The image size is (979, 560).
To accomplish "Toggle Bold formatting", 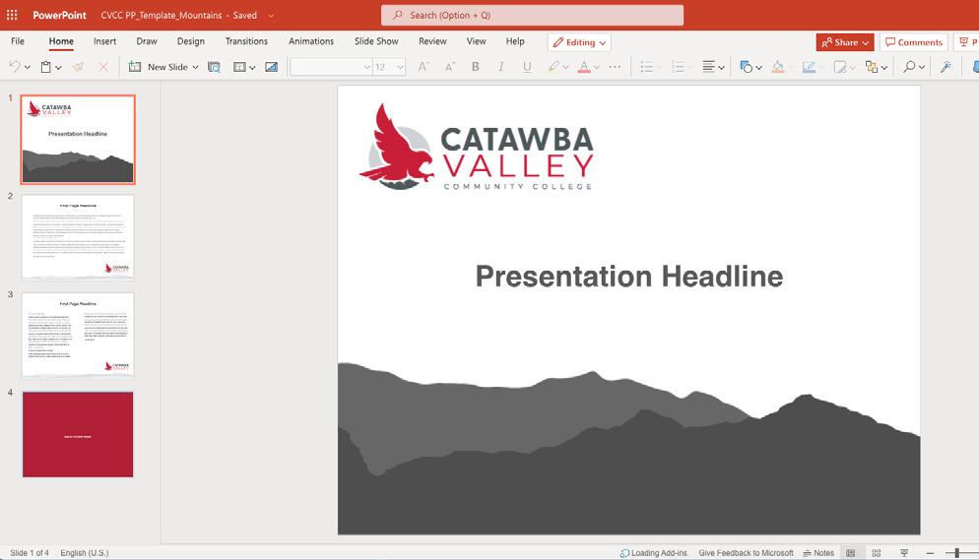I will click(x=476, y=67).
